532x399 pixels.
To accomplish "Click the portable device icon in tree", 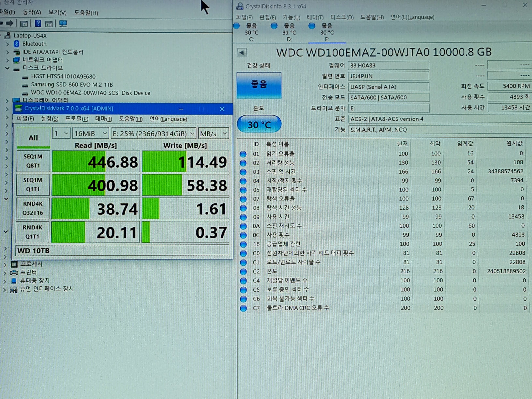I will pos(14,281).
